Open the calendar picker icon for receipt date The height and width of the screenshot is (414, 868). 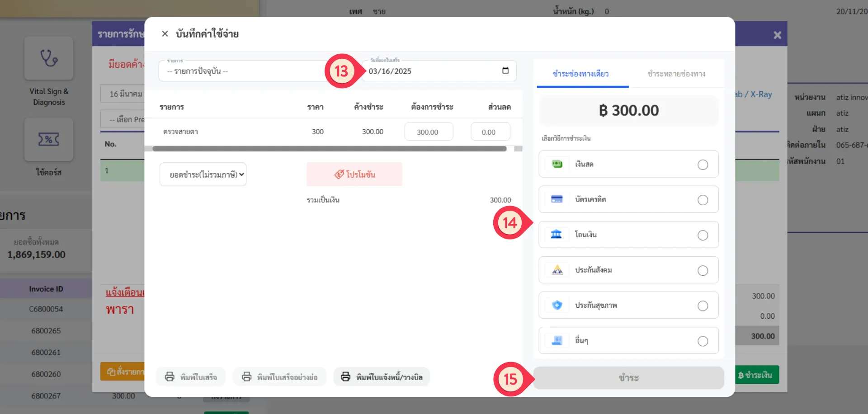pyautogui.click(x=505, y=71)
